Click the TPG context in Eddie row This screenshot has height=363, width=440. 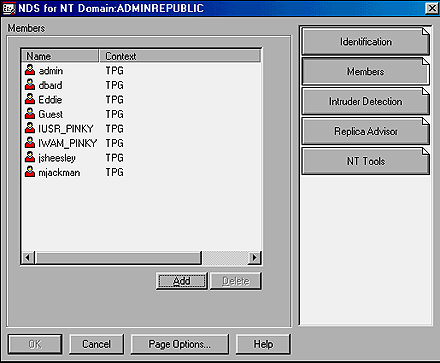[115, 100]
